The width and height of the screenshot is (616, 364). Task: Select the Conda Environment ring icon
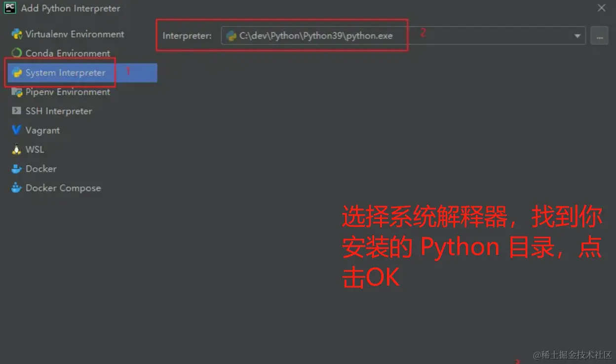pyautogui.click(x=17, y=53)
